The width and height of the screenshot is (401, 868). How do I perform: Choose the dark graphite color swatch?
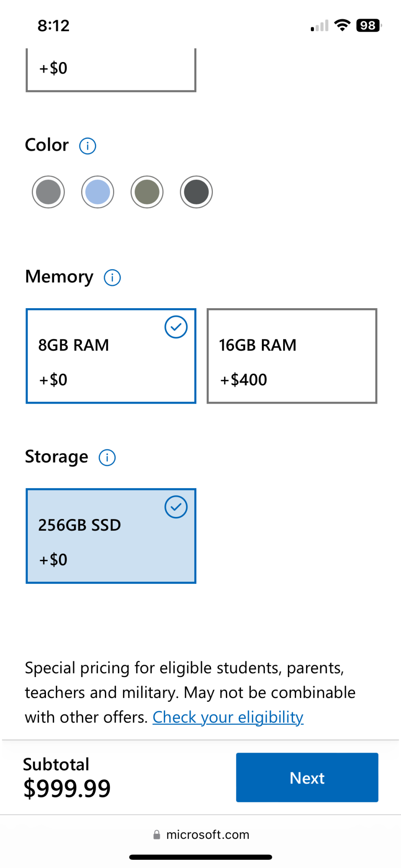196,192
